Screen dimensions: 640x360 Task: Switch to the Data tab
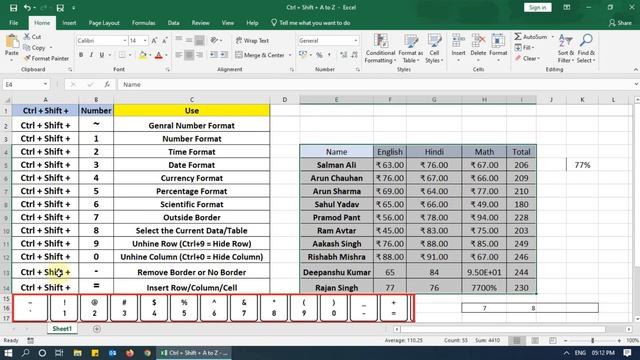click(x=173, y=23)
